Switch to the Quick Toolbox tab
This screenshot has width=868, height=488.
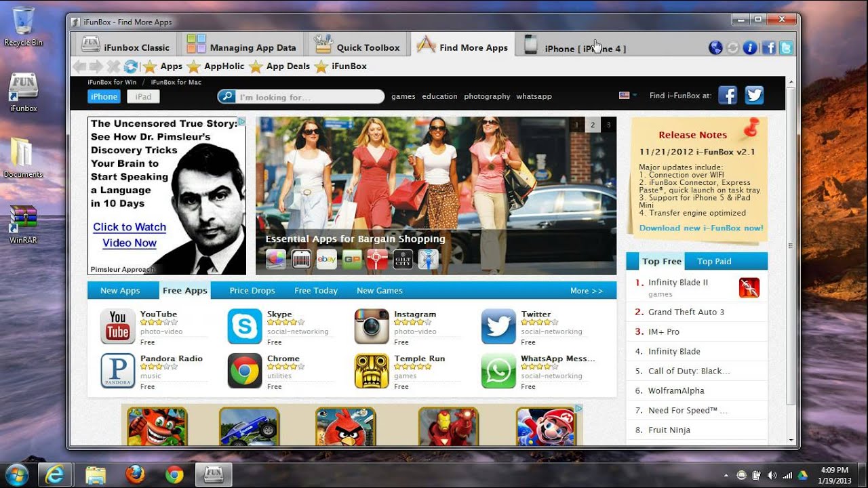tap(357, 45)
